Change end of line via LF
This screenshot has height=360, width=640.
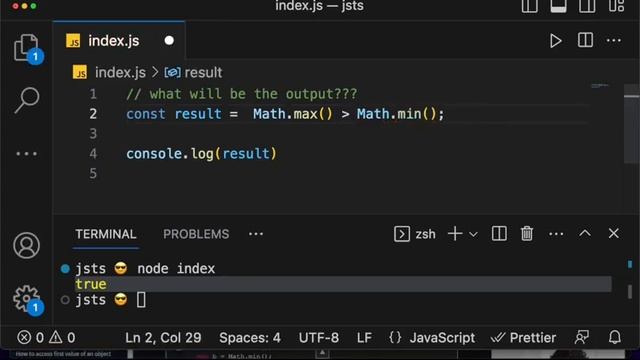pos(364,338)
